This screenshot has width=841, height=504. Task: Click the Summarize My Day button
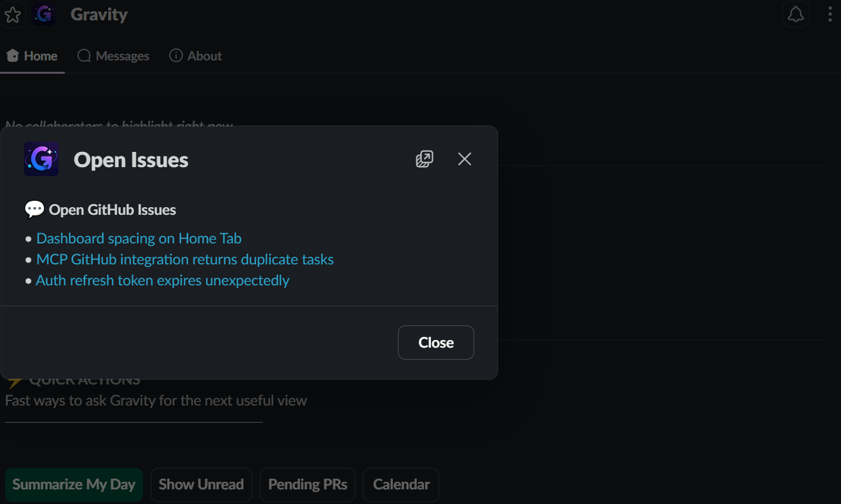tap(74, 485)
